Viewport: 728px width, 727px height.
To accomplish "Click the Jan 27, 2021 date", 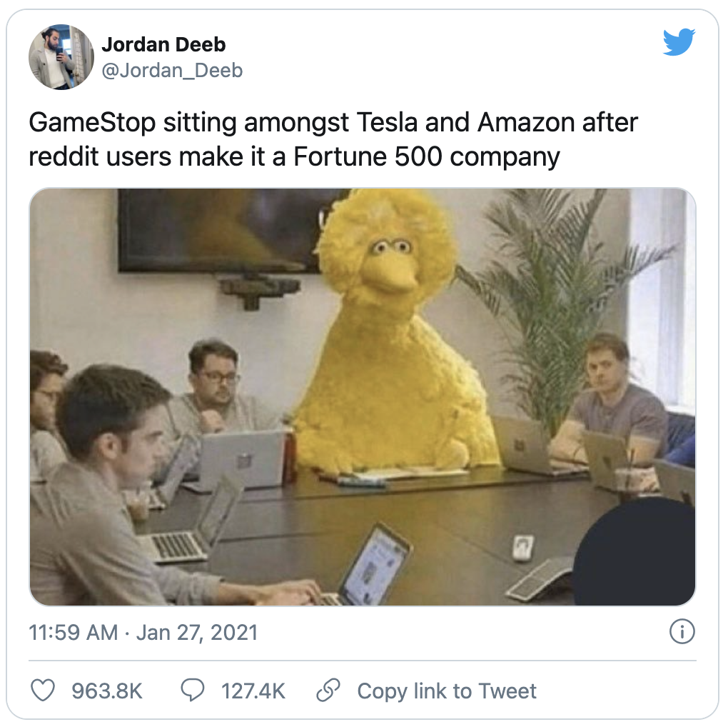I will (197, 633).
